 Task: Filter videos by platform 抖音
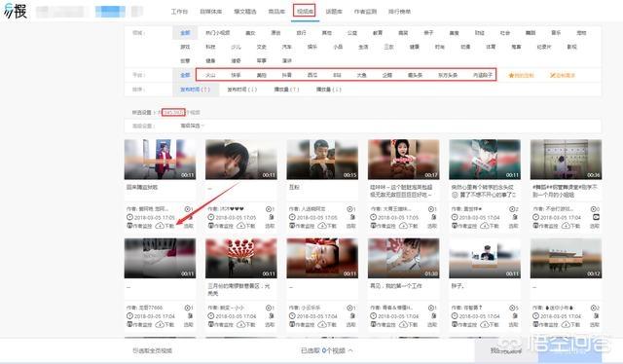[x=286, y=75]
